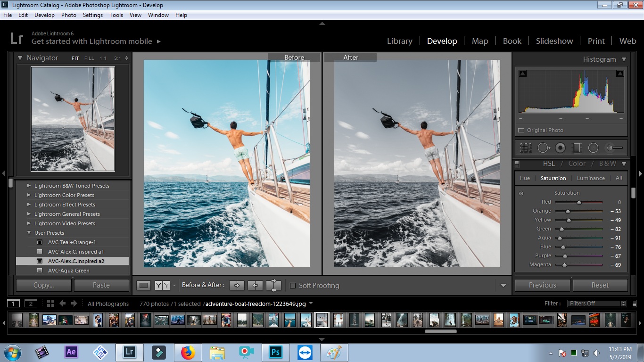Apply the AVC Teal+Orange-1 preset
644x362 pixels.
tap(72, 242)
